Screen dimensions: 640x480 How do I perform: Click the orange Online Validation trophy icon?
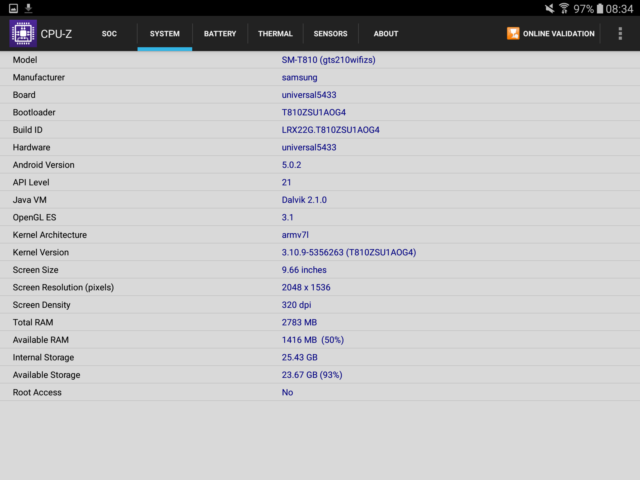513,33
